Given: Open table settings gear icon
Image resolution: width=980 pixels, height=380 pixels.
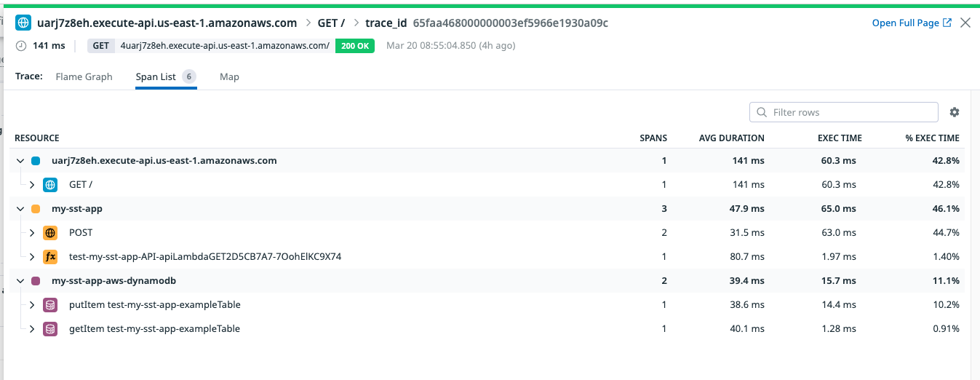Looking at the screenshot, I should (x=955, y=112).
